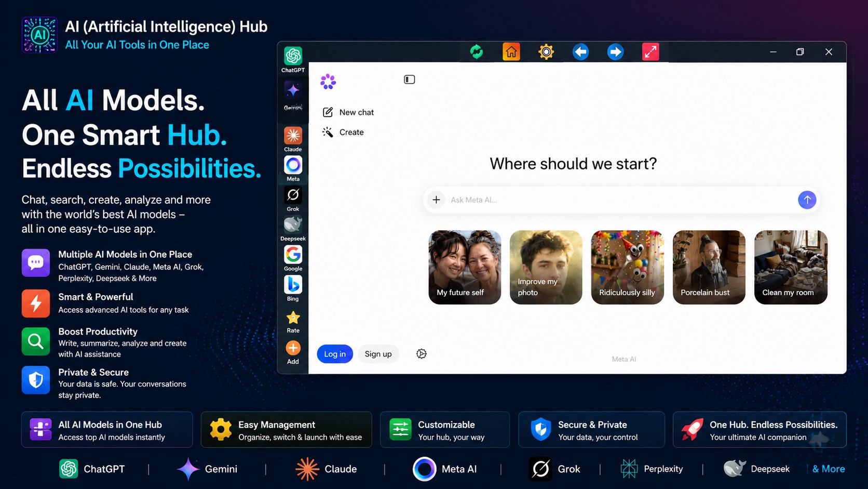Go to home via orange house icon

(x=511, y=52)
